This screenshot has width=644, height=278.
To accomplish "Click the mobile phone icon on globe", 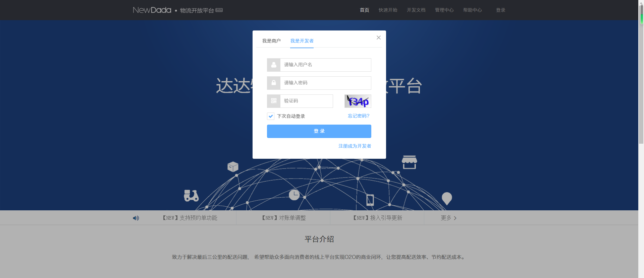I will (370, 200).
